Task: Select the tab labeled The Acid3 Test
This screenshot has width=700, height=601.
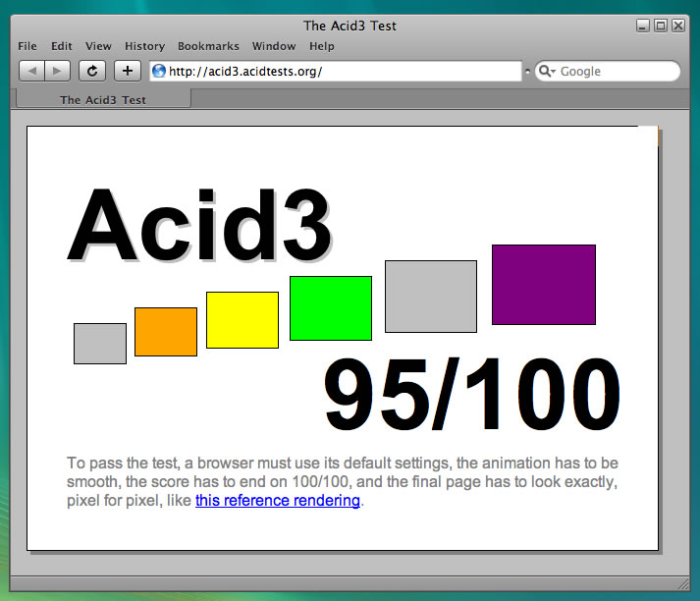Action: pos(103,99)
